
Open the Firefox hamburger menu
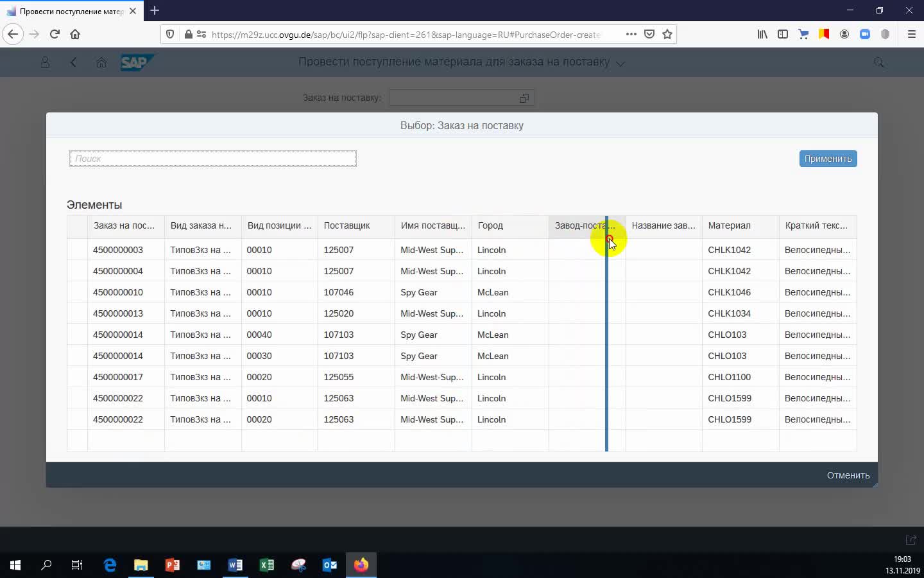click(911, 34)
